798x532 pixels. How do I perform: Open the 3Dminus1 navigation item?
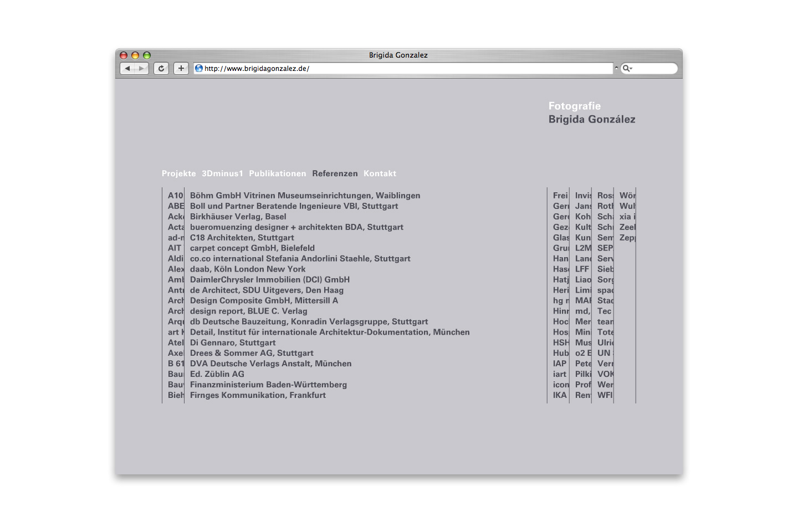pos(223,173)
